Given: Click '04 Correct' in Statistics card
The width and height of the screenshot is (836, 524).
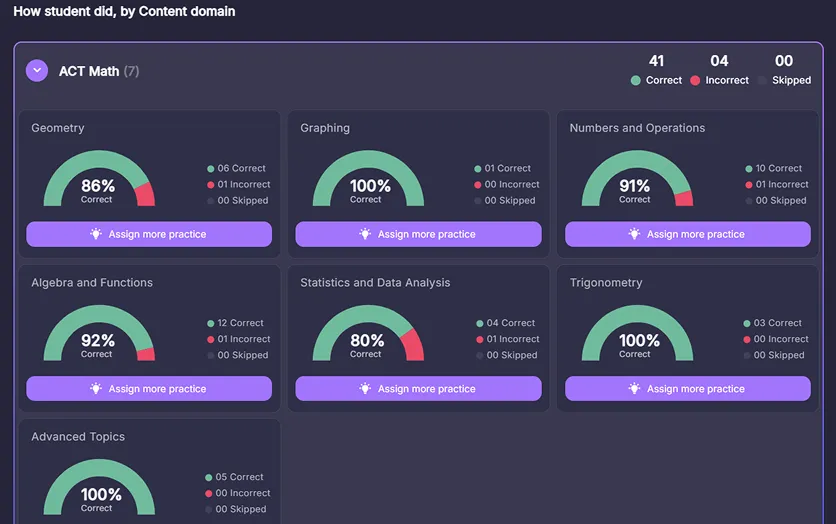Looking at the screenshot, I should tap(510, 323).
